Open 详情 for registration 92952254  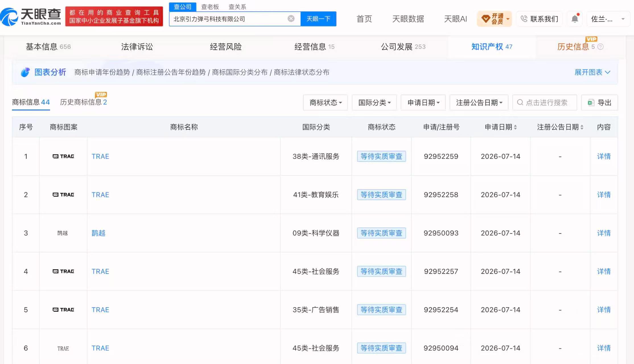click(x=604, y=310)
